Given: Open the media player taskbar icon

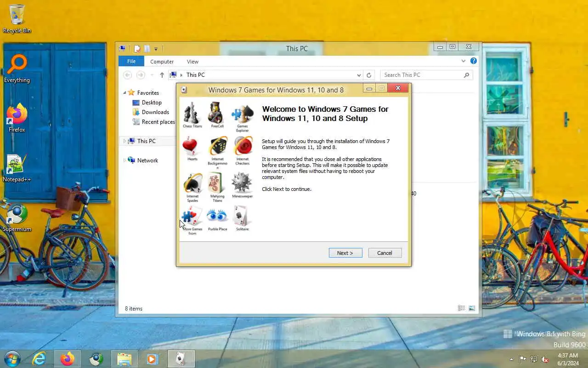Looking at the screenshot, I should coord(152,359).
